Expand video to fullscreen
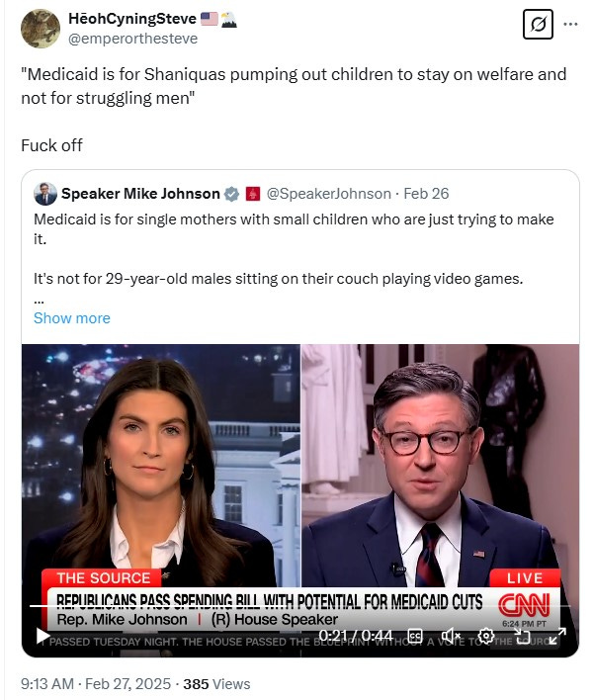 coord(557,636)
